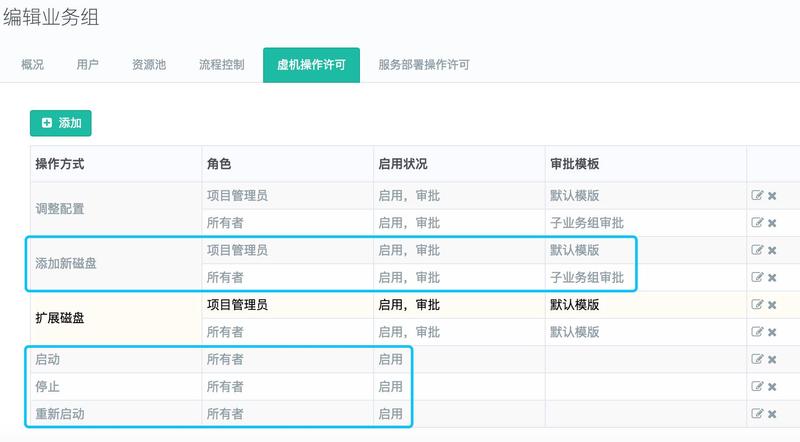Select the 添加新磁盘 operation cell
800x442 pixels.
tap(116, 263)
